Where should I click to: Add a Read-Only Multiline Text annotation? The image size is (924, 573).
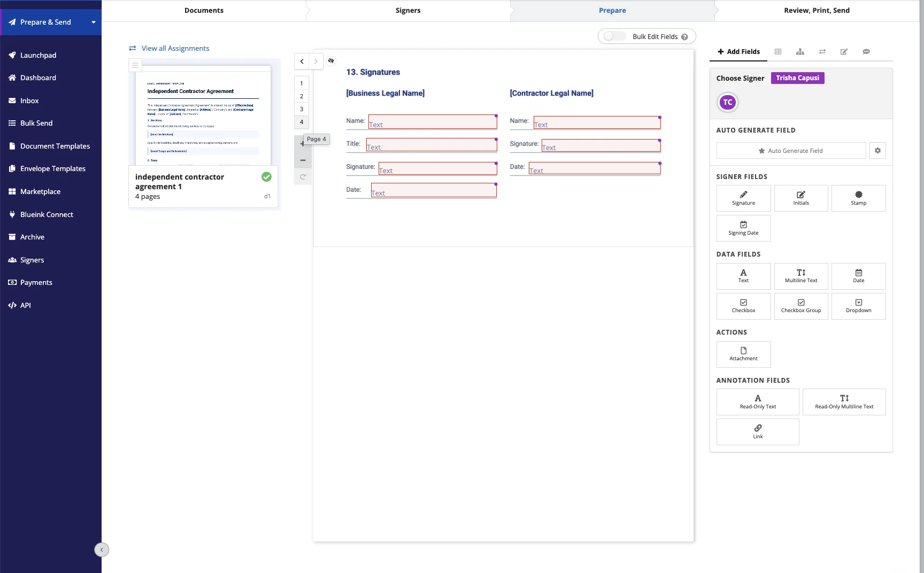pyautogui.click(x=844, y=402)
